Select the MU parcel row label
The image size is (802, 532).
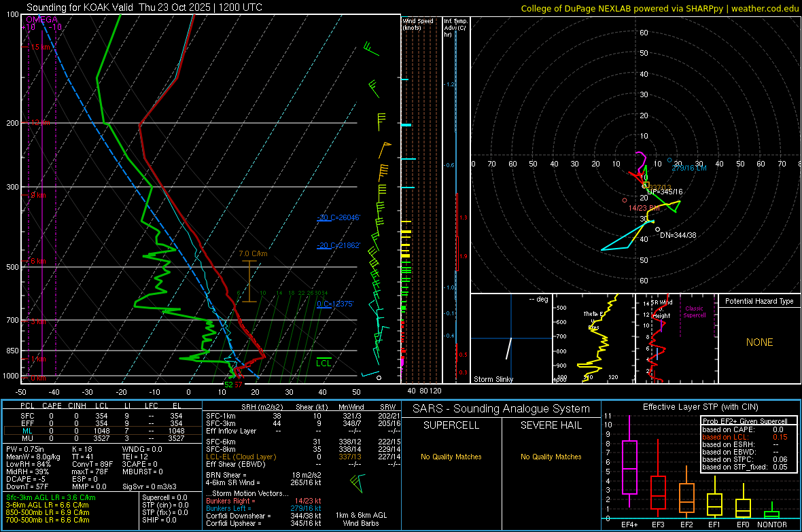[x=27, y=438]
